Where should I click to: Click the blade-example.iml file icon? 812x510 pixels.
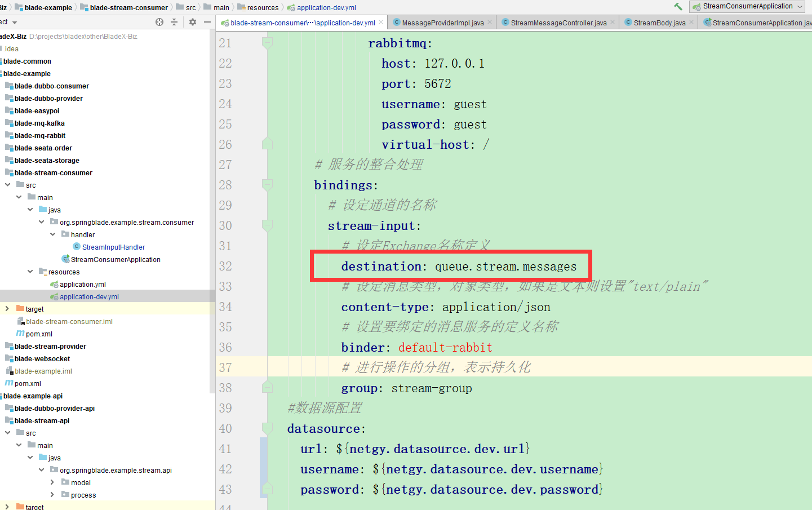click(x=9, y=371)
